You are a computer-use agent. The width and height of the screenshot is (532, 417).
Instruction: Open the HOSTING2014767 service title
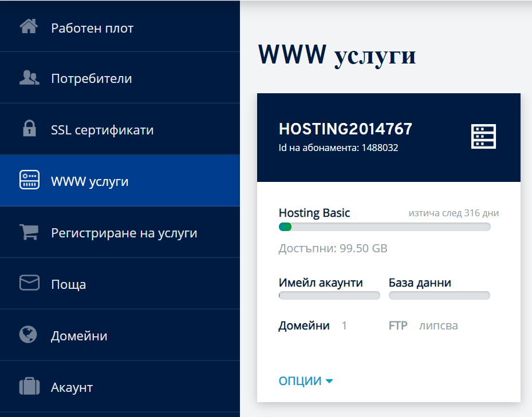345,129
